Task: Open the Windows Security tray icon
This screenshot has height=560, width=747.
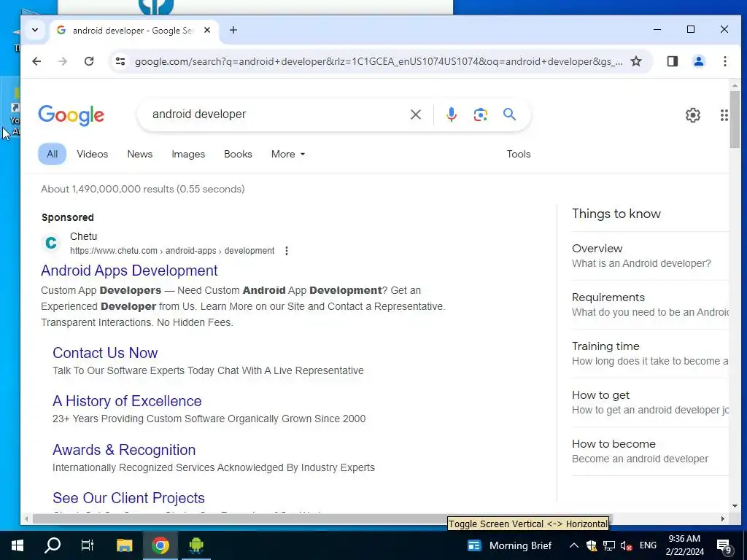Action: click(x=591, y=545)
